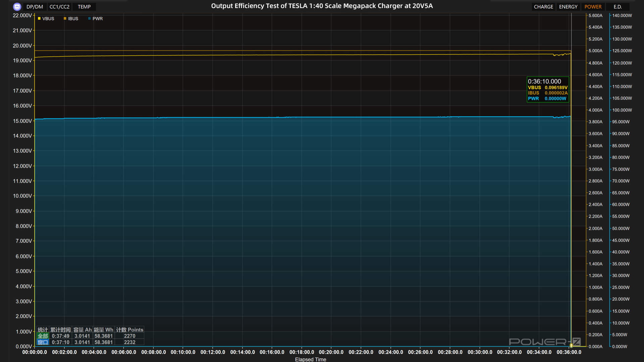Select the 全部 row in statistics table
Viewport: 644px width, 362px height.
(90, 336)
